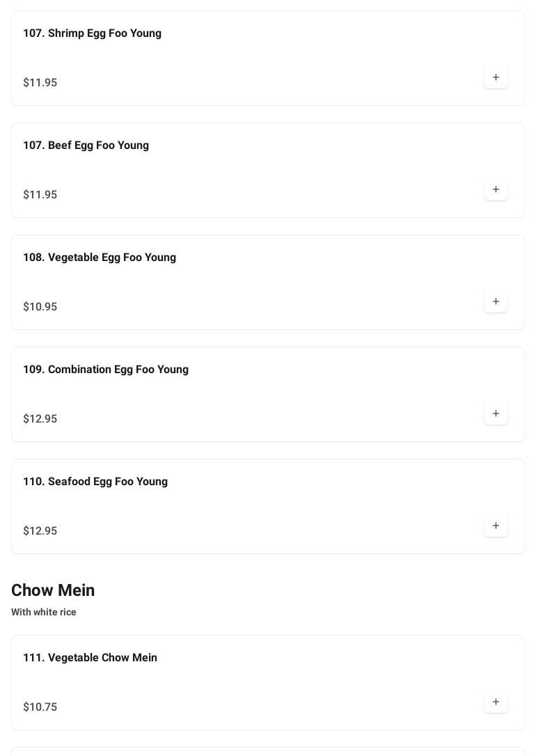536x756 pixels.
Task: Click the $10.75 Vegetable Chow Mein price
Action: pos(40,707)
